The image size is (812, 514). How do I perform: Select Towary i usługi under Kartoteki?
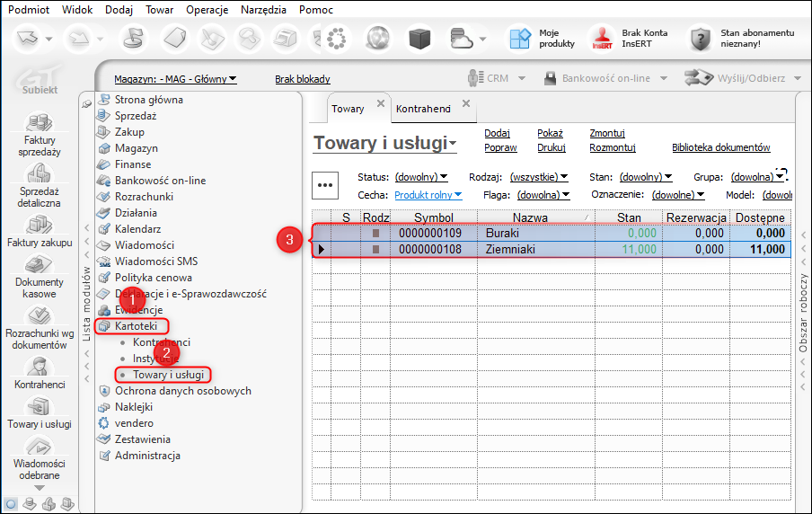click(x=168, y=375)
